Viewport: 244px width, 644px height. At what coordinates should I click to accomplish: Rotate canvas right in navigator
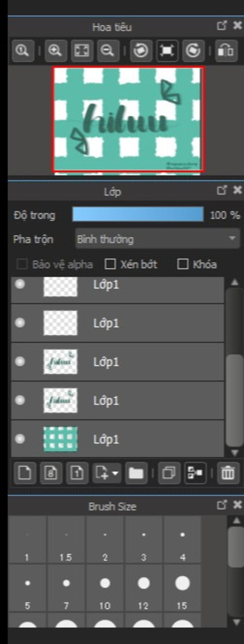[x=193, y=51]
